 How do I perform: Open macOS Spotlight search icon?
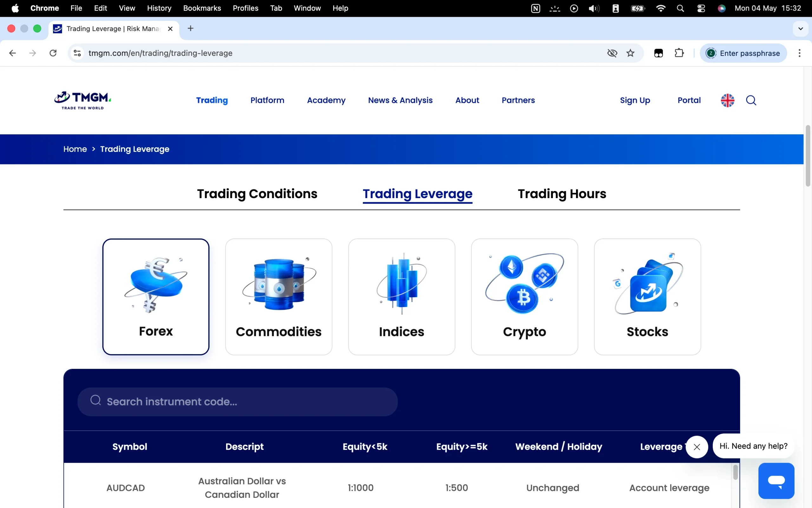[680, 8]
